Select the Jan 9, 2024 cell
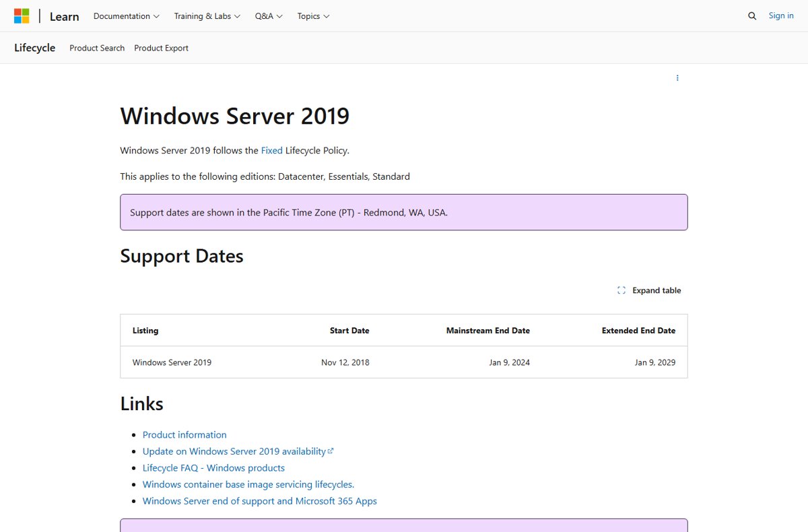 tap(510, 362)
